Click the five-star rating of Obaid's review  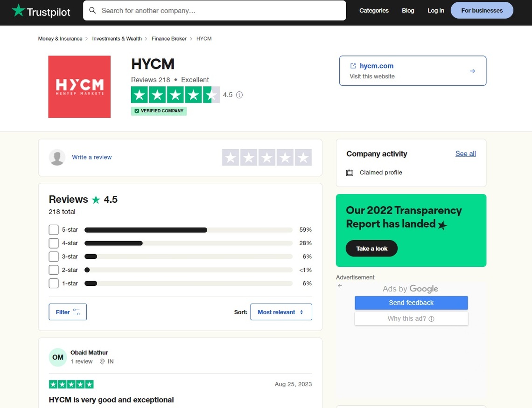[71, 384]
